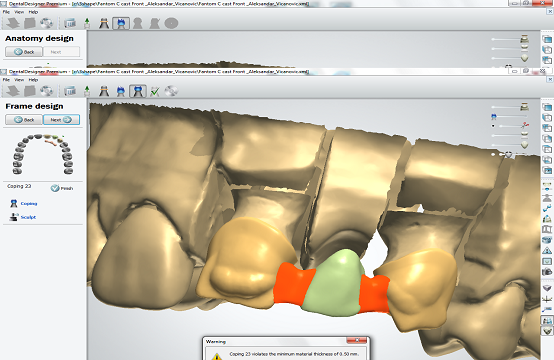The width and height of the screenshot is (554, 360).
Task: Toggle antagonist bowl icon visibility in slider panel
Action: click(x=525, y=134)
